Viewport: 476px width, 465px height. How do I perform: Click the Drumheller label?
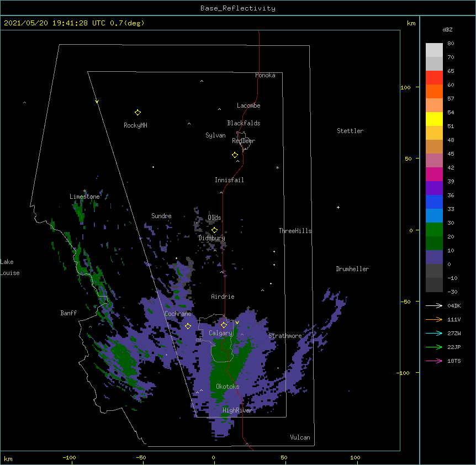pos(352,269)
